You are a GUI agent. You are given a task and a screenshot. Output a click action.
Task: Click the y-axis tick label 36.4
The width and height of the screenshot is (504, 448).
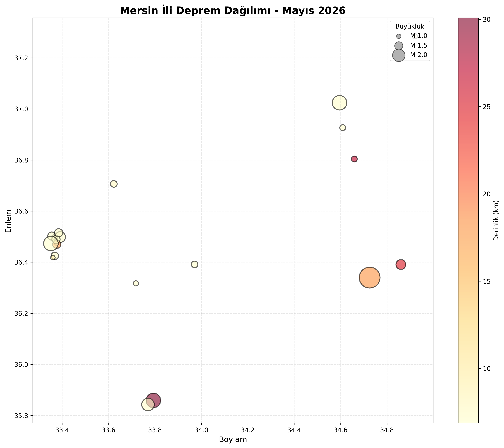[21, 262]
